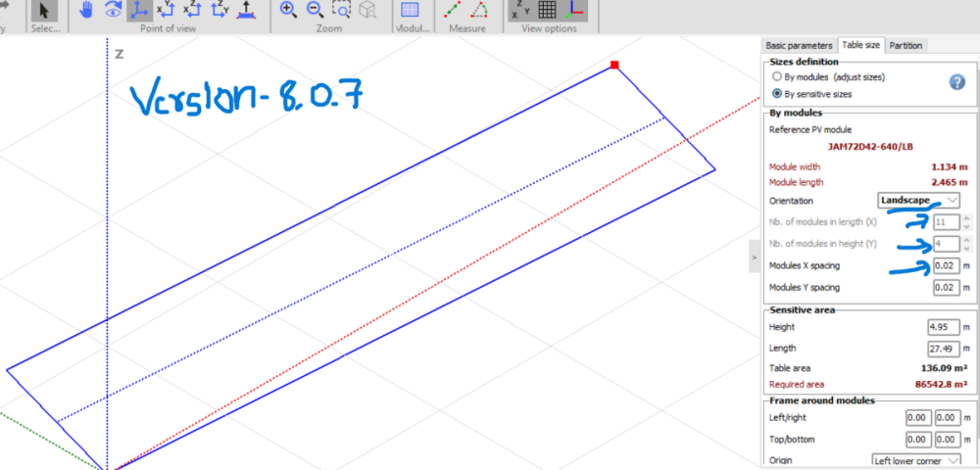Viewport: 980px width, 470px height.
Task: Click the Modules X spacing field
Action: point(947,266)
